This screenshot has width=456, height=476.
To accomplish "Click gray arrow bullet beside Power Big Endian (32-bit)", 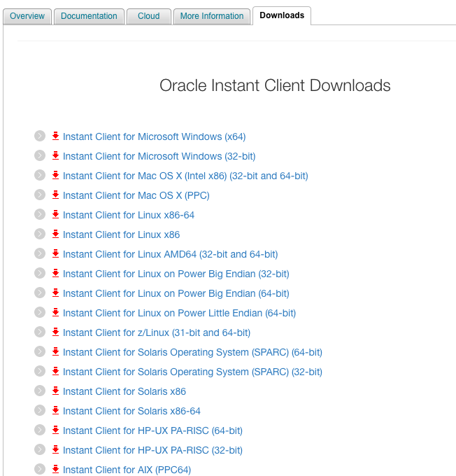I will point(40,273).
